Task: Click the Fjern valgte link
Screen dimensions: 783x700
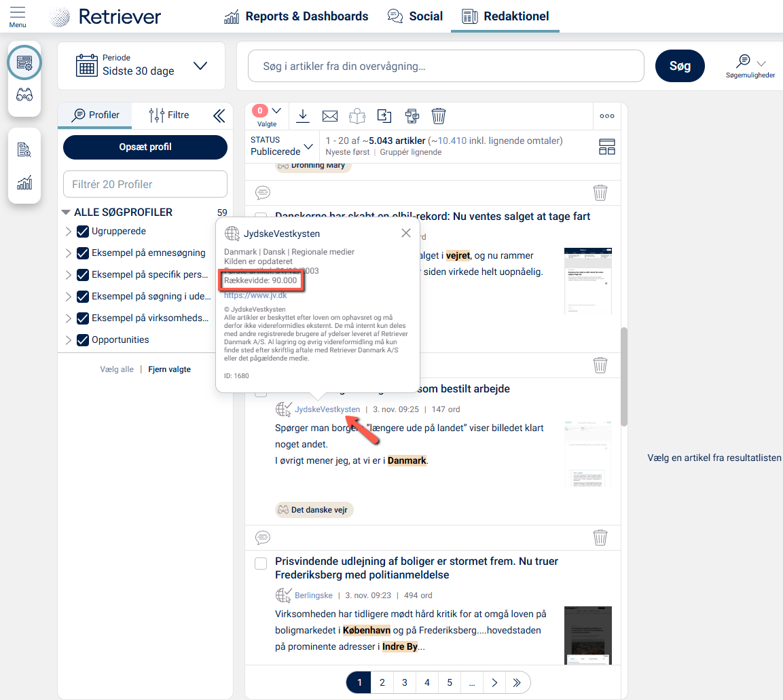Action: 169,369
